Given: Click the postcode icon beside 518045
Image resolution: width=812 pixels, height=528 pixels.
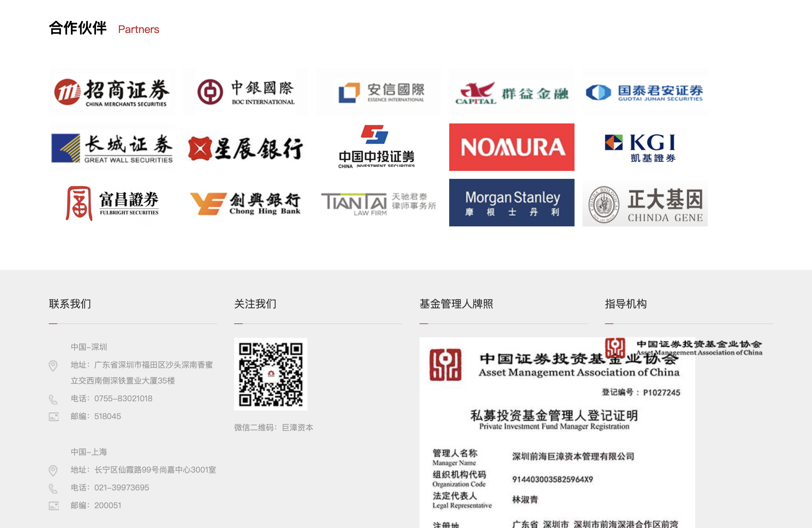Looking at the screenshot, I should coord(53,417).
